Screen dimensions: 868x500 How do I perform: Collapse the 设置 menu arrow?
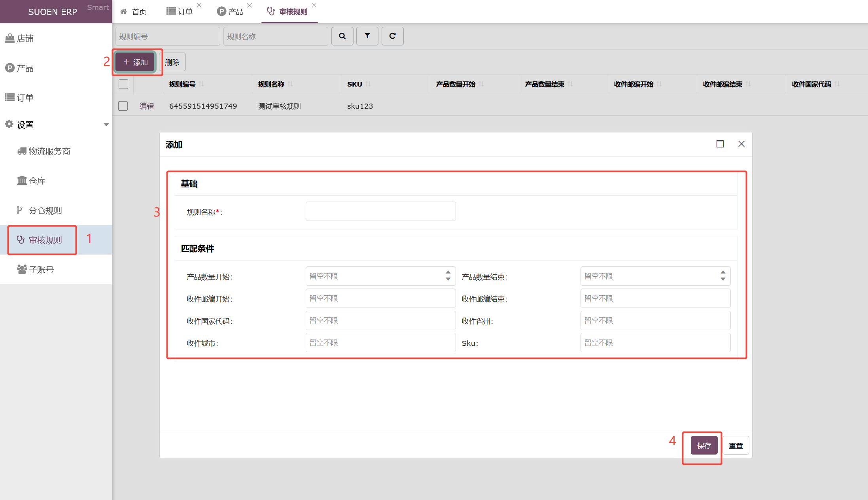(106, 125)
